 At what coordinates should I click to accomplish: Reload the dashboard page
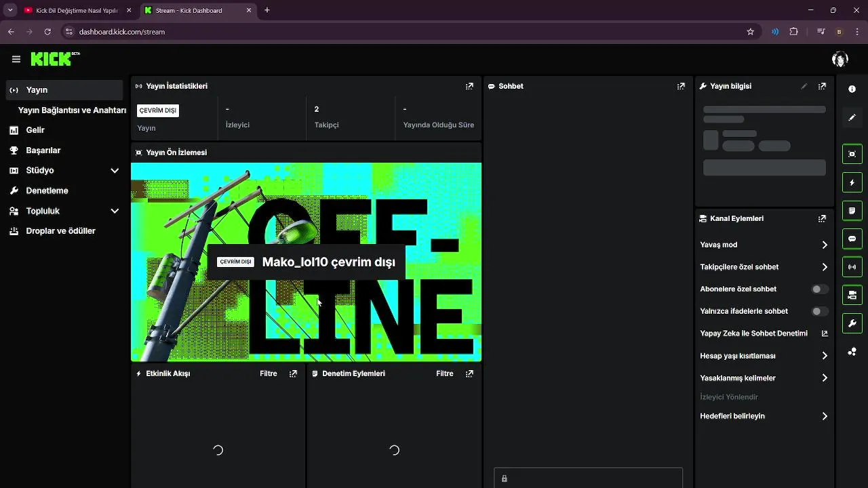[x=47, y=32]
